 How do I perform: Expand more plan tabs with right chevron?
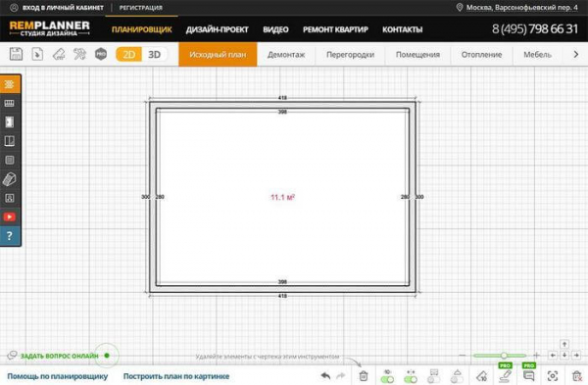pos(576,54)
